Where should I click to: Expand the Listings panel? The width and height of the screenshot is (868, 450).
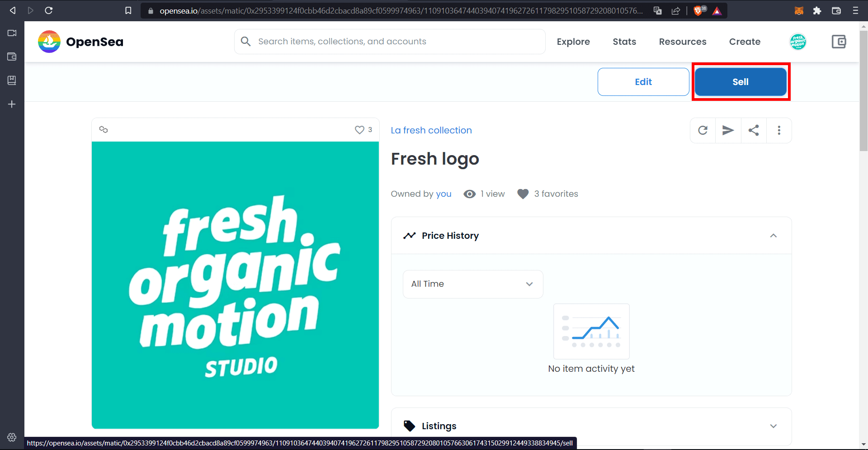coord(774,426)
